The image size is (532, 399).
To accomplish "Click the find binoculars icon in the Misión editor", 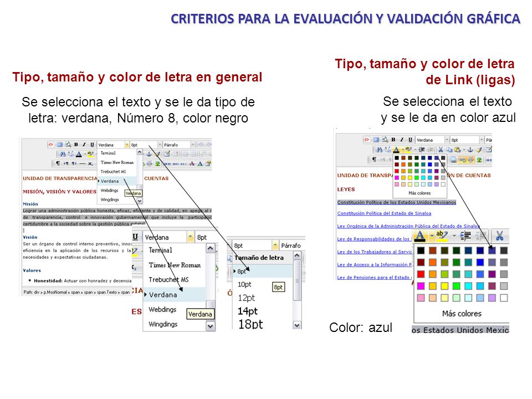I will (63, 154).
